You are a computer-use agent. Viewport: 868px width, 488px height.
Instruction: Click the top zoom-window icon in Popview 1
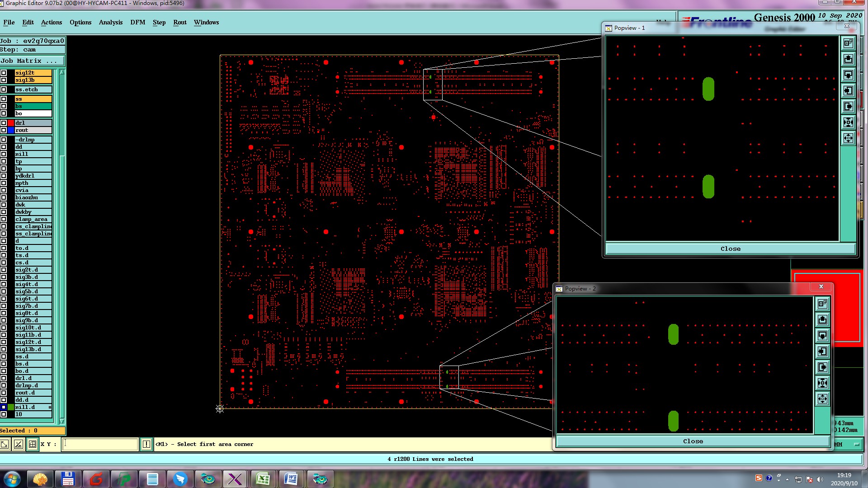[849, 43]
